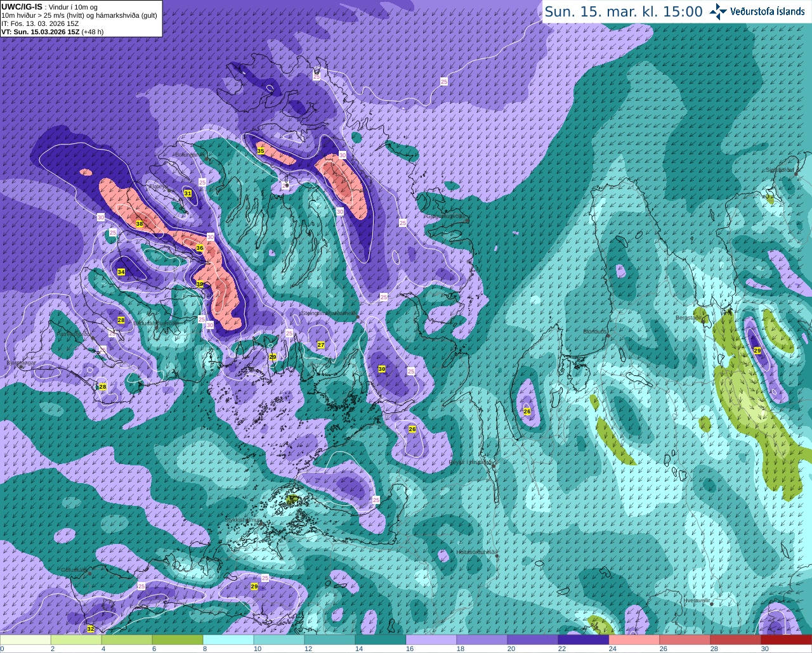Viewport: 812px width, 653px height.
Task: Click the red 28–30 legend swatch
Action: coord(736,640)
